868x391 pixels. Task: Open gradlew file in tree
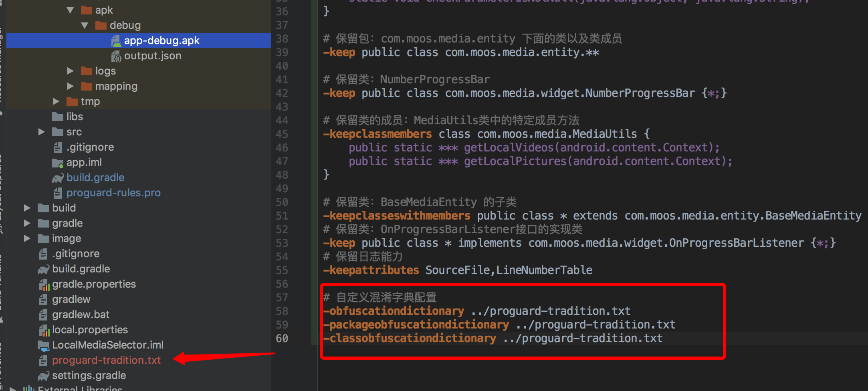(71, 299)
